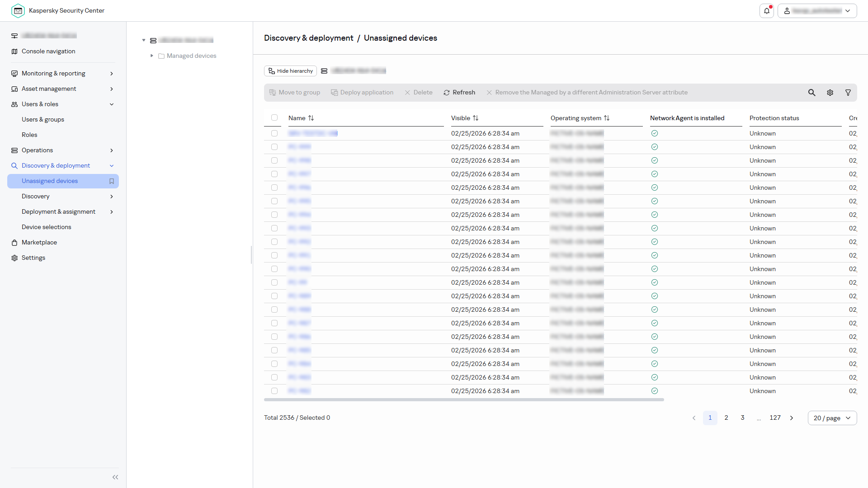Viewport: 868px width, 488px height.
Task: Bookmark the Unassigned devices page
Action: pos(112,181)
